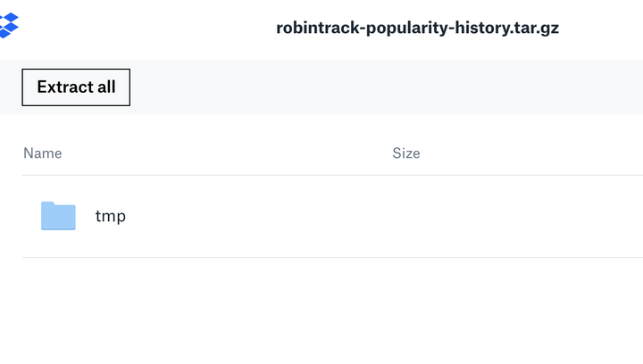Screen dimensions: 643x364
Task: Click the Name header label
Action: [43, 153]
